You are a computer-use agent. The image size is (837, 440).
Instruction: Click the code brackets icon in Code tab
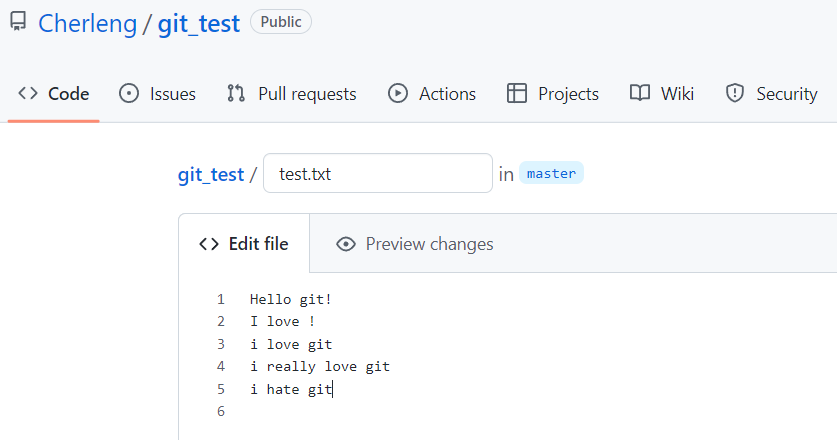28,94
